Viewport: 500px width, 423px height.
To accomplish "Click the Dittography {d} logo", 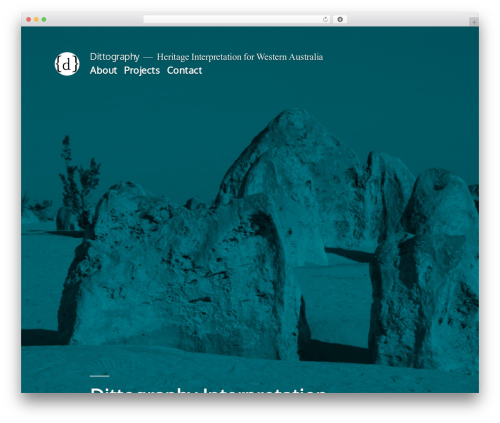I will click(x=67, y=64).
